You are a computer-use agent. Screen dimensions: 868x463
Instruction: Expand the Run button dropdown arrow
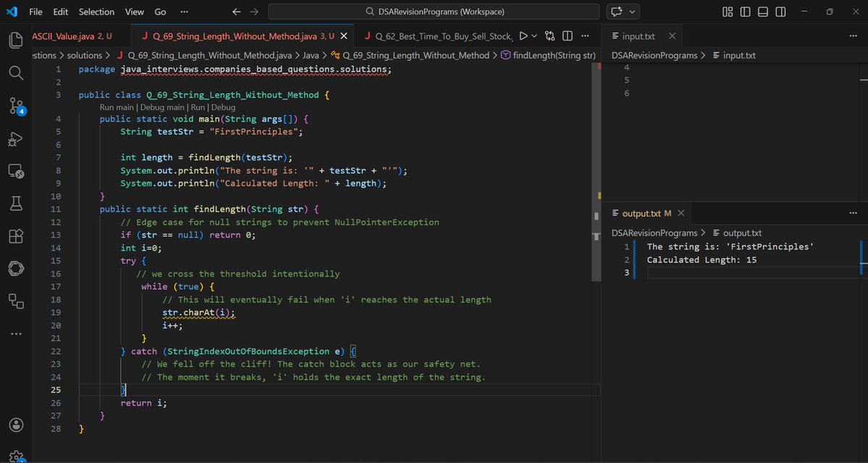(534, 36)
